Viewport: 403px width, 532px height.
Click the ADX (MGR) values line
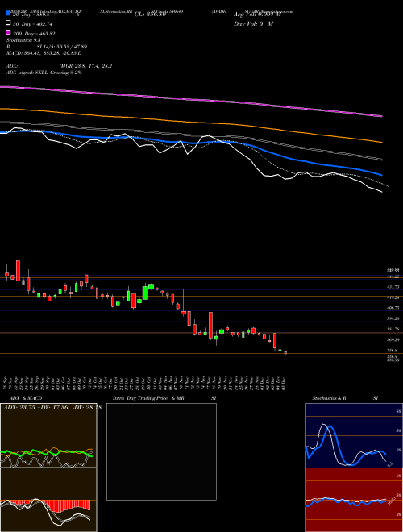pos(60,66)
